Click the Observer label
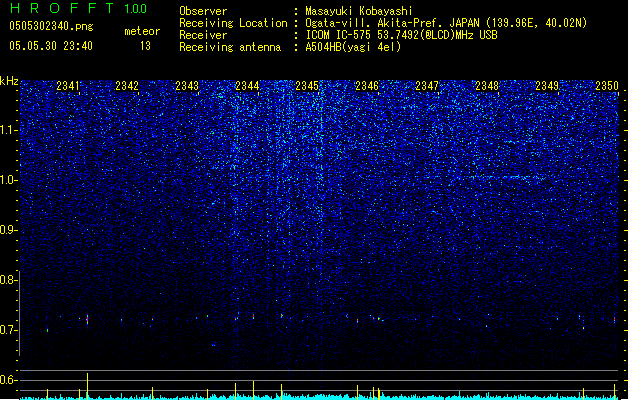 (203, 11)
